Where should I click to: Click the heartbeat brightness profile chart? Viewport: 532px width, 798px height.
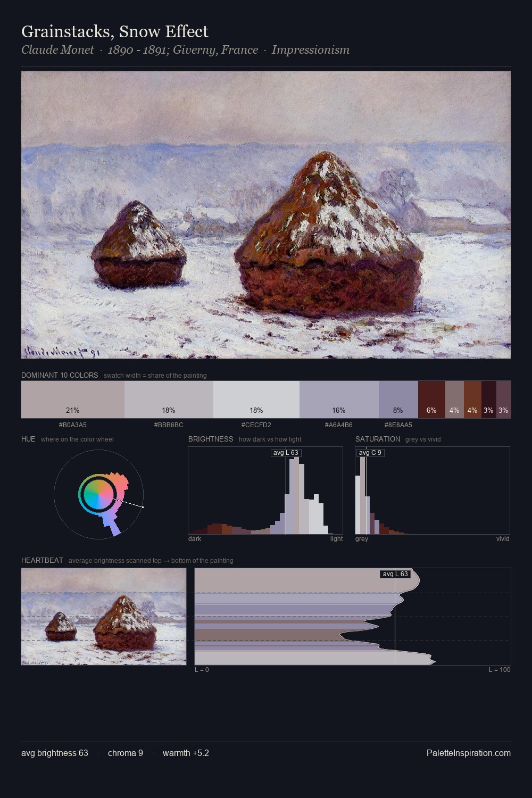[x=353, y=617]
